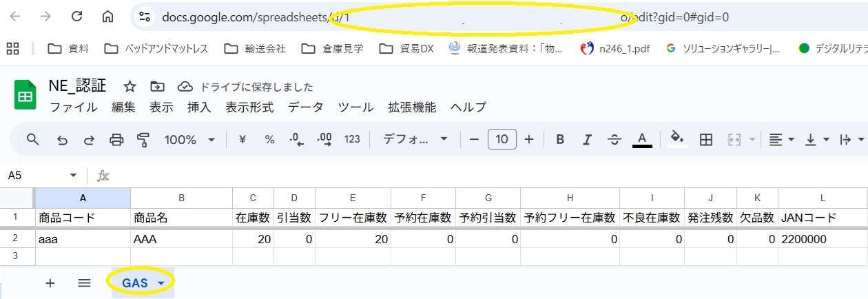The width and height of the screenshot is (868, 299).
Task: Star the NE_認証 spreadsheet
Action: point(130,87)
